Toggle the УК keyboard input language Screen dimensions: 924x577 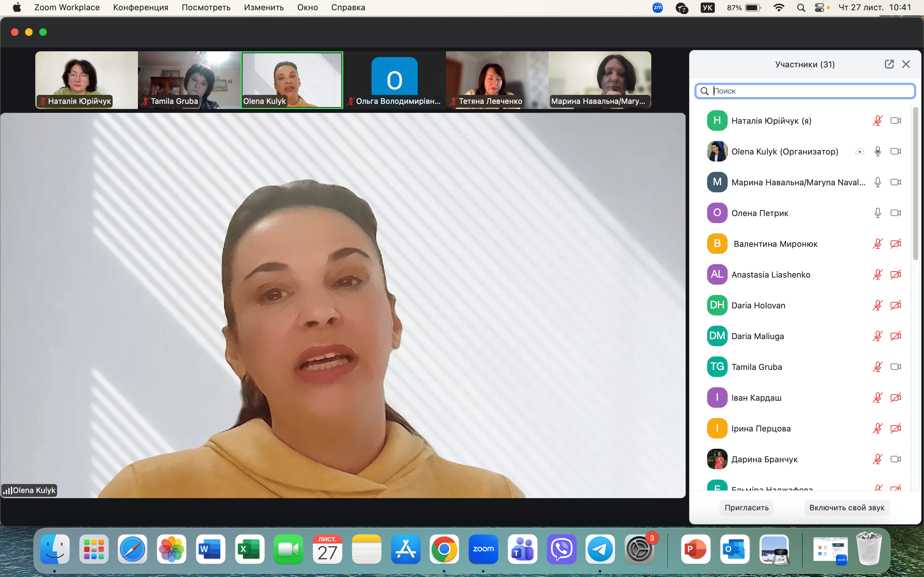(x=707, y=8)
